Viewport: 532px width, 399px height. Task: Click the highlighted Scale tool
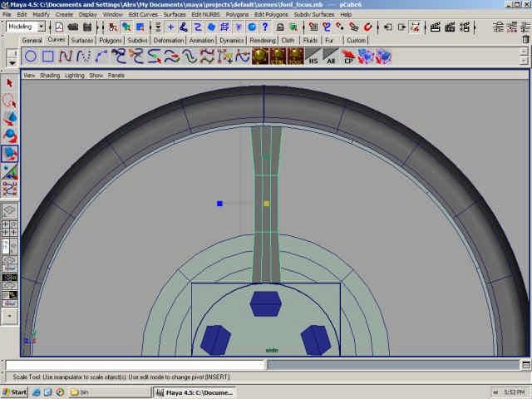click(10, 154)
